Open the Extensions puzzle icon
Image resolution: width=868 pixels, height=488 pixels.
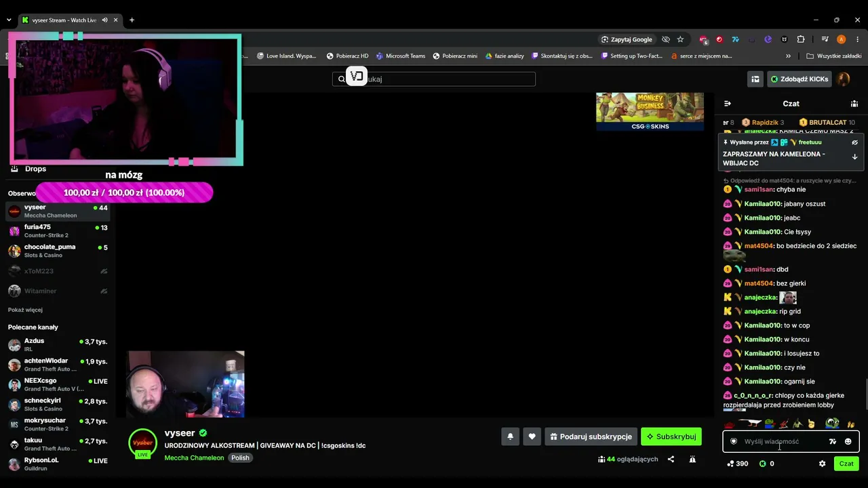coord(801,39)
